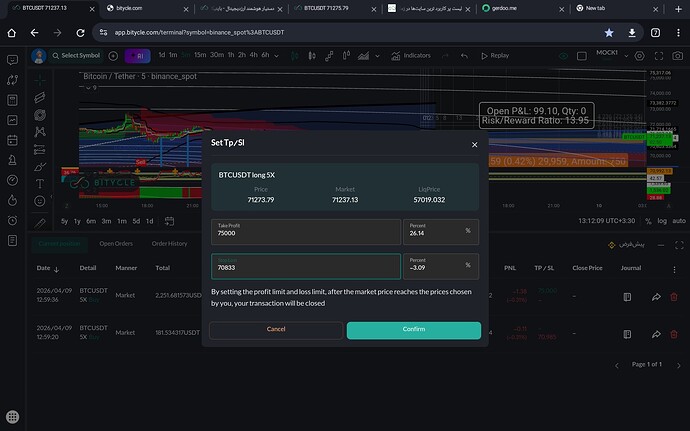Close the Set Tp/Sl dialog
The height and width of the screenshot is (431, 690).
point(474,144)
